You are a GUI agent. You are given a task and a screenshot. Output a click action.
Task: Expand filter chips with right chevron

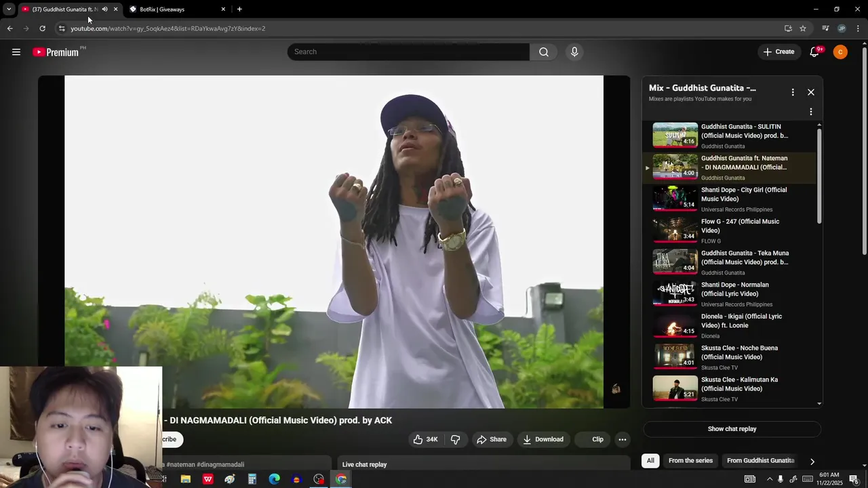(812, 462)
